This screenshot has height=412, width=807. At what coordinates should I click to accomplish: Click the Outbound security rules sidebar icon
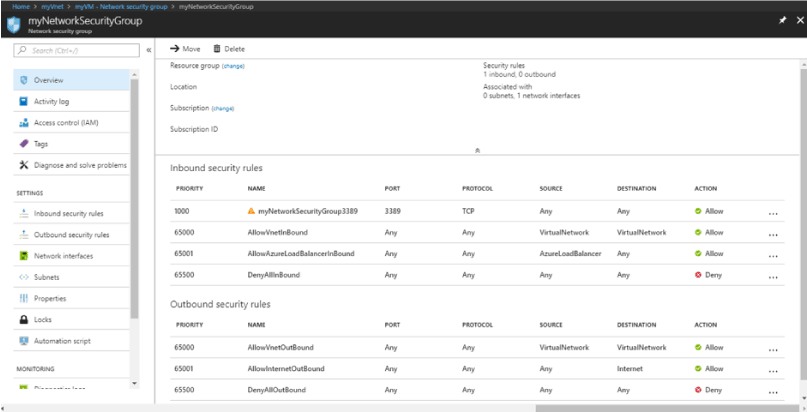click(23, 235)
